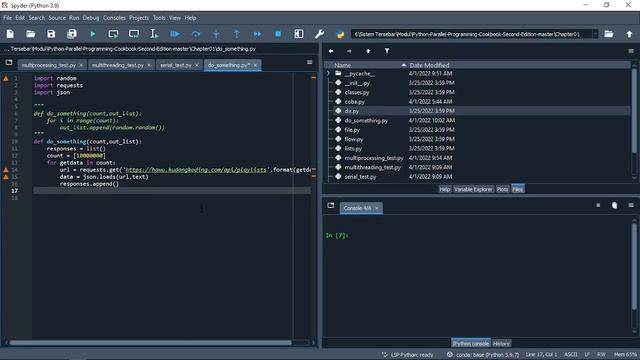Show the Help pane tab
The height and width of the screenshot is (360, 640).
pos(445,189)
